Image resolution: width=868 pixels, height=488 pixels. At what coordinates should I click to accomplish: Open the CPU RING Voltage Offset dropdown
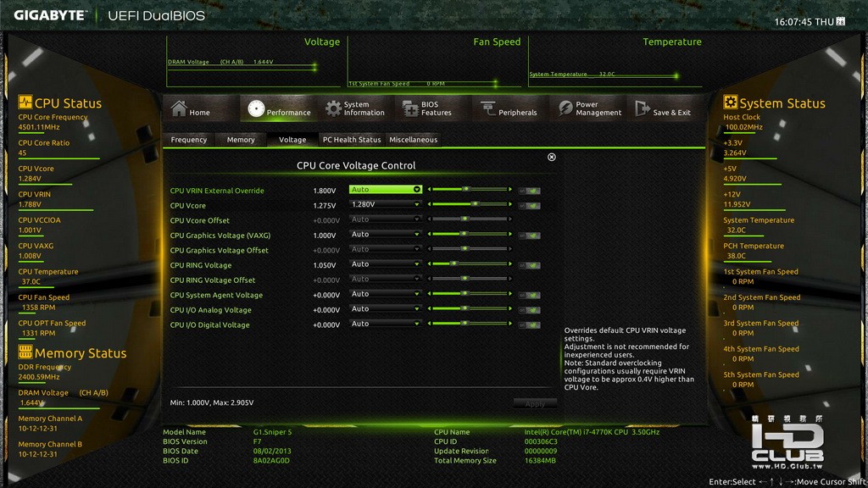coord(386,280)
